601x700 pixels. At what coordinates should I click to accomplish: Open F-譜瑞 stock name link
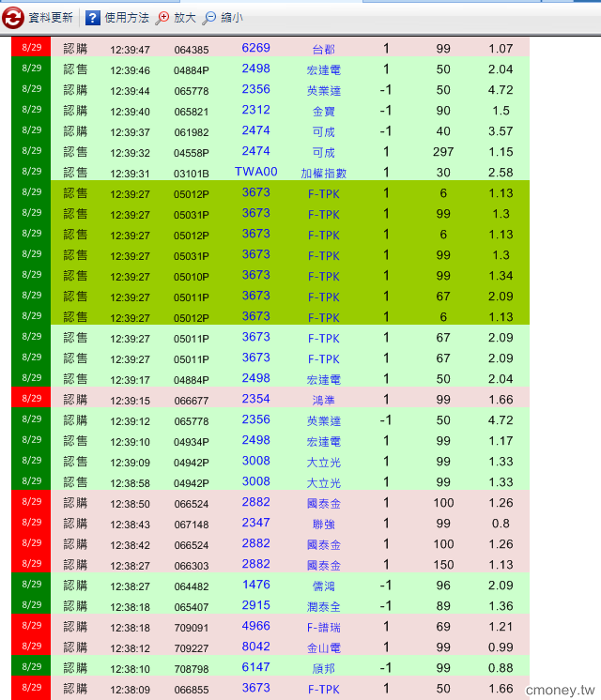324,627
